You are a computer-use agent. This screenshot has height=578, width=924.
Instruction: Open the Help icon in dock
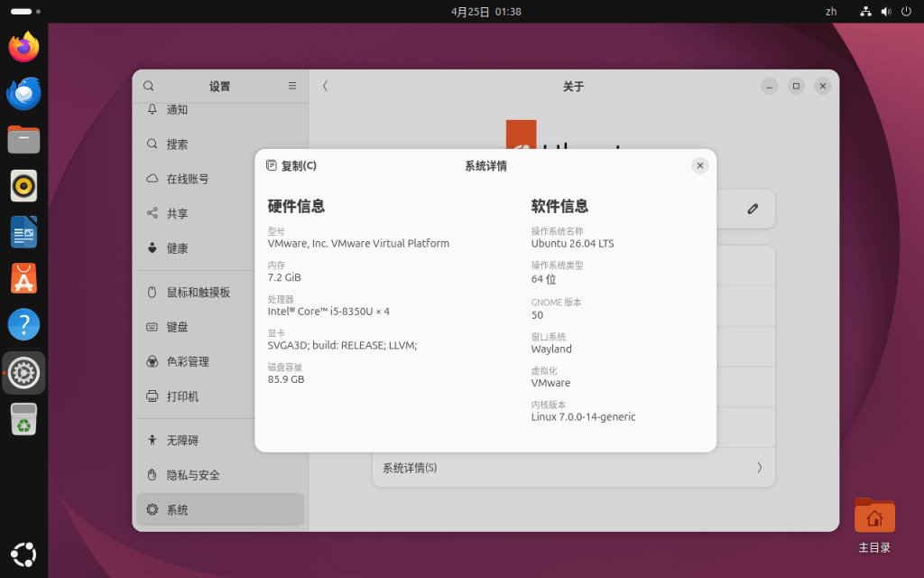23,324
